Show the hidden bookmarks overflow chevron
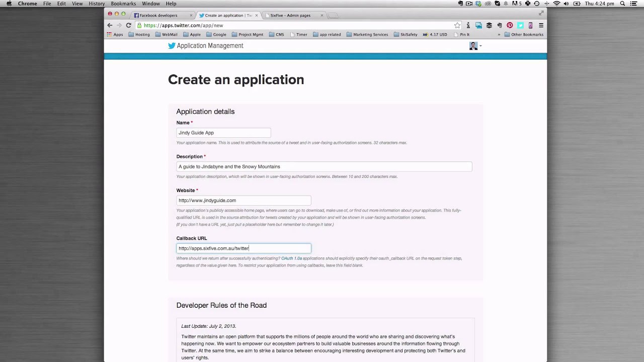 point(499,35)
